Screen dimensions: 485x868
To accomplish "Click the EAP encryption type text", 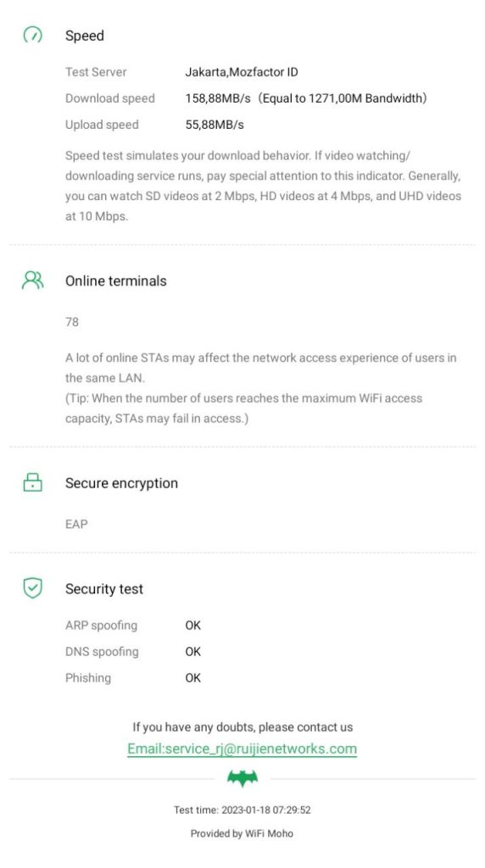I will 76,524.
